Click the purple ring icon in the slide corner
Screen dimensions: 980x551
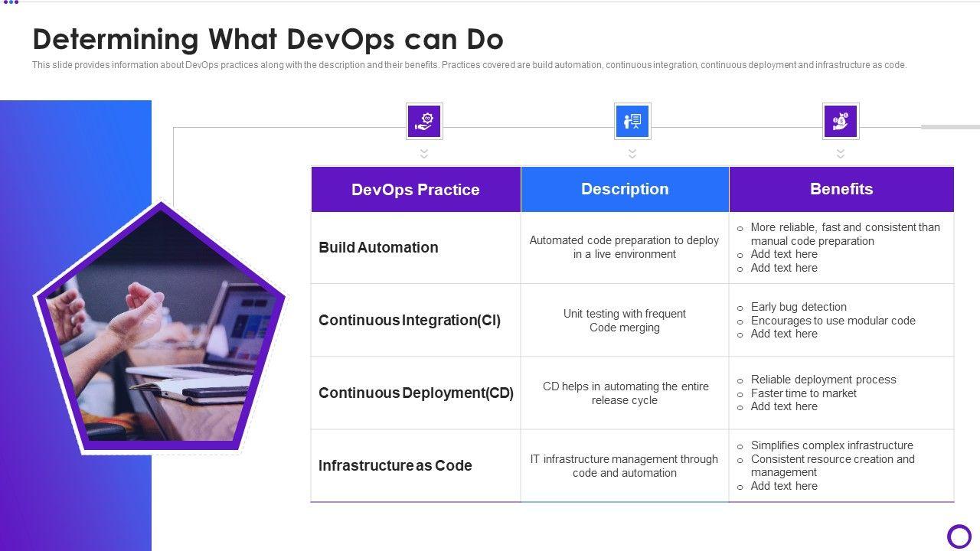click(959, 536)
